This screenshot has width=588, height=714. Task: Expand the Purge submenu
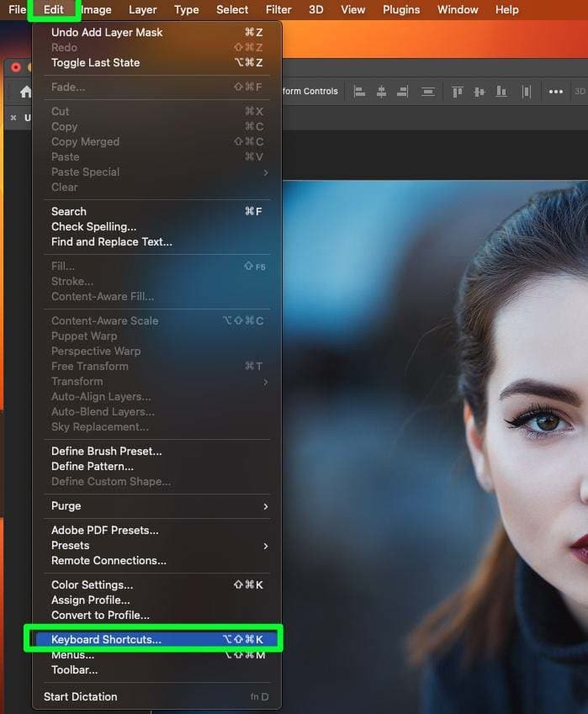pyautogui.click(x=157, y=506)
